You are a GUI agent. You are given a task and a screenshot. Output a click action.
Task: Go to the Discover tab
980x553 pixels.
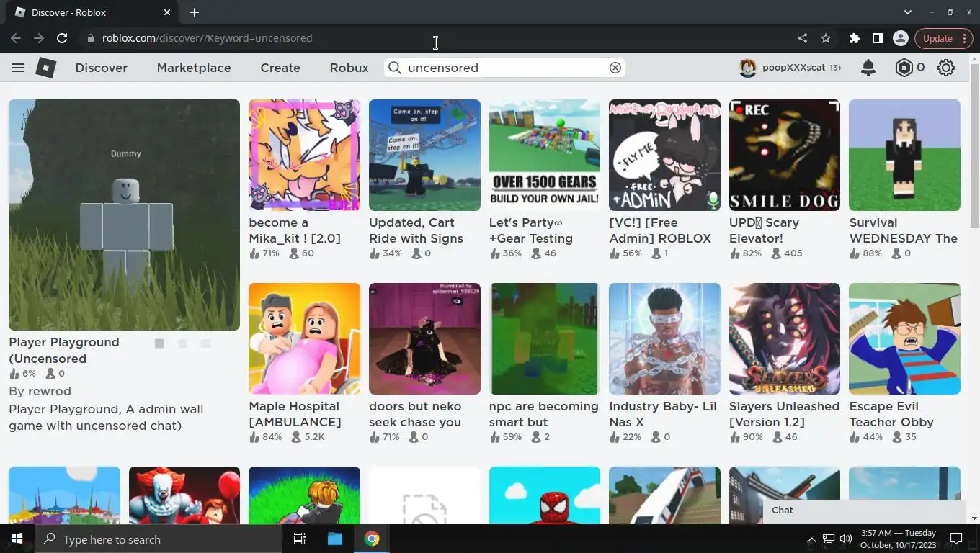[102, 68]
